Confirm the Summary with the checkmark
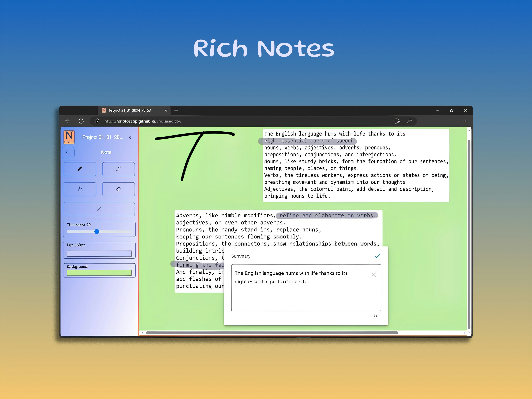This screenshot has width=532, height=399. click(x=377, y=256)
